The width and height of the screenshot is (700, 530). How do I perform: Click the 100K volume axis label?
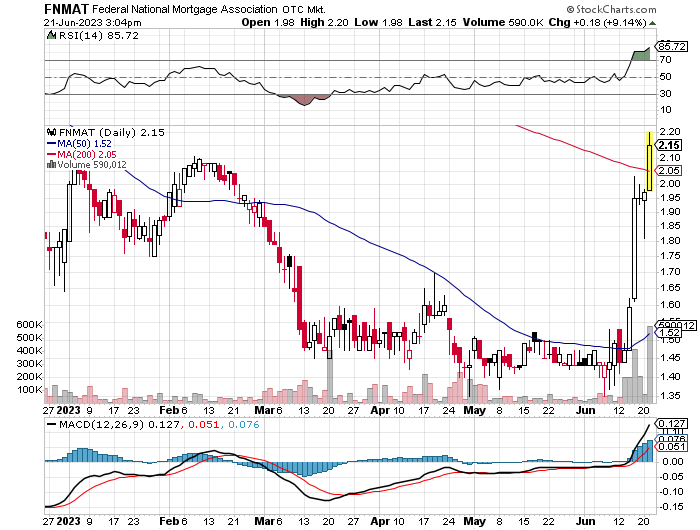29,390
